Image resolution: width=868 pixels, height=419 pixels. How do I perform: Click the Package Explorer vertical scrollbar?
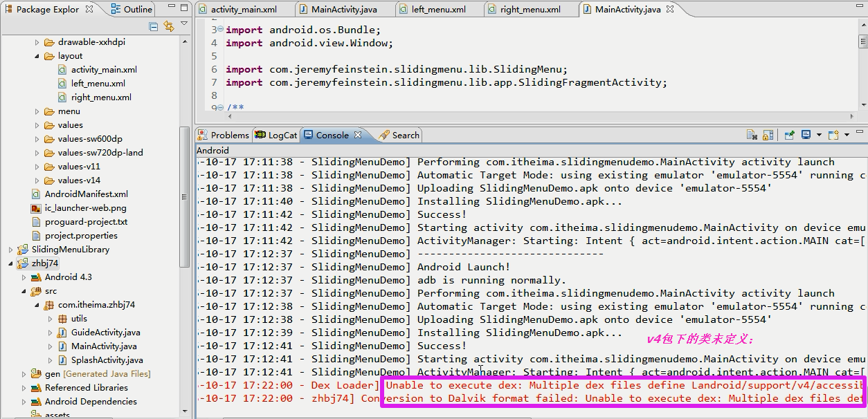[x=184, y=194]
